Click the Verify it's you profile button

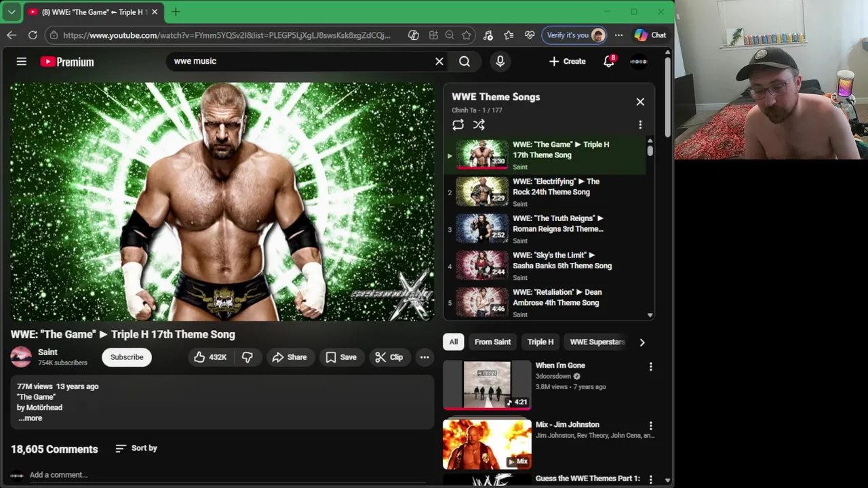coord(574,35)
